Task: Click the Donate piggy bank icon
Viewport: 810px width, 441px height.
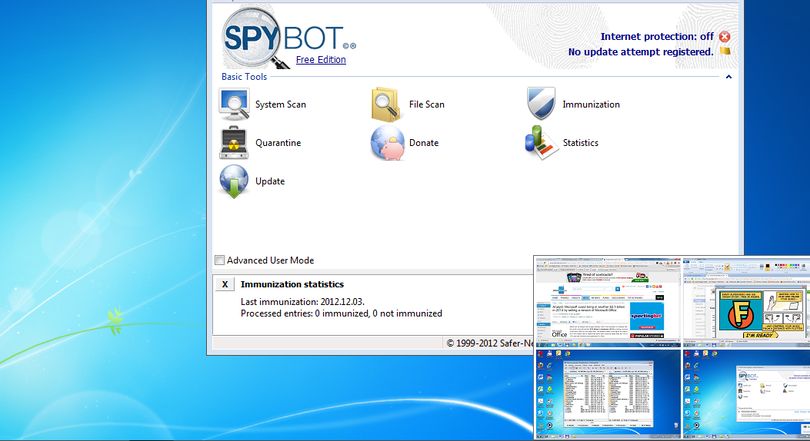Action: (x=387, y=143)
